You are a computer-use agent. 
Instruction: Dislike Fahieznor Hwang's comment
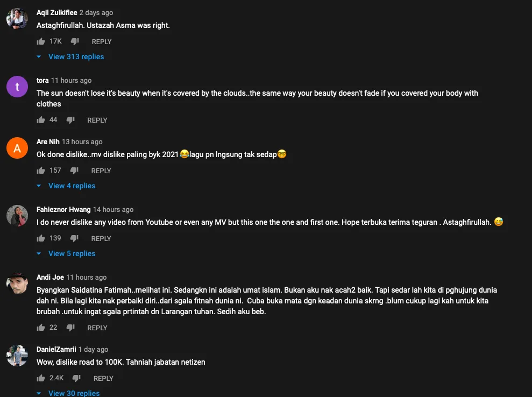[x=74, y=238]
